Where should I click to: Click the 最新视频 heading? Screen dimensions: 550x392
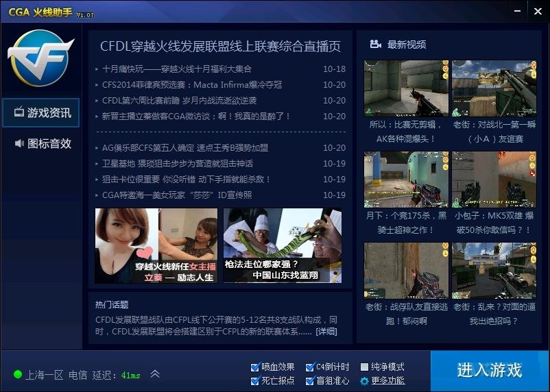[x=407, y=45]
